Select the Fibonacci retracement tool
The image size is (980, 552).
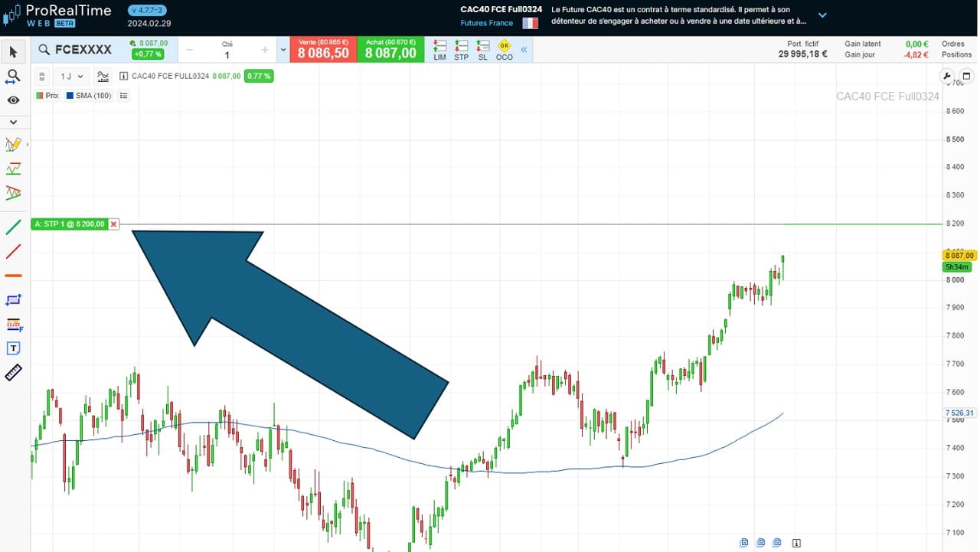(x=14, y=325)
